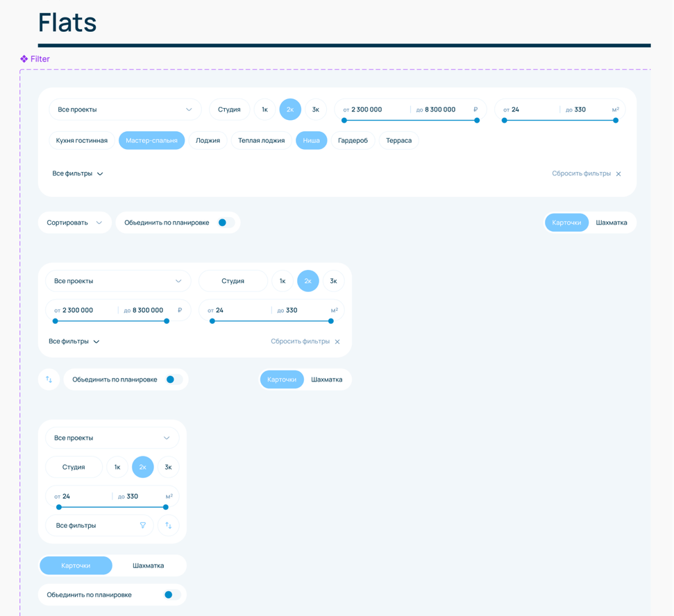Enable the Кухня гостинная chip
The height and width of the screenshot is (616, 674).
[82, 140]
